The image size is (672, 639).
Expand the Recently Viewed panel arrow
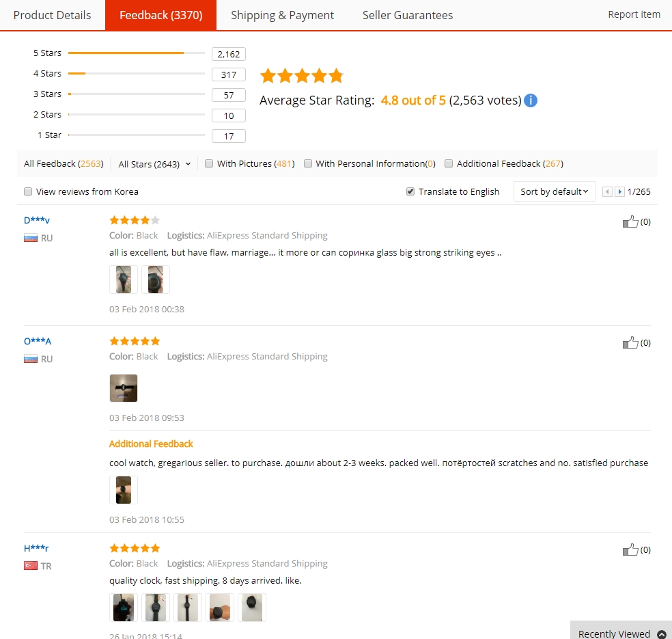click(x=661, y=634)
